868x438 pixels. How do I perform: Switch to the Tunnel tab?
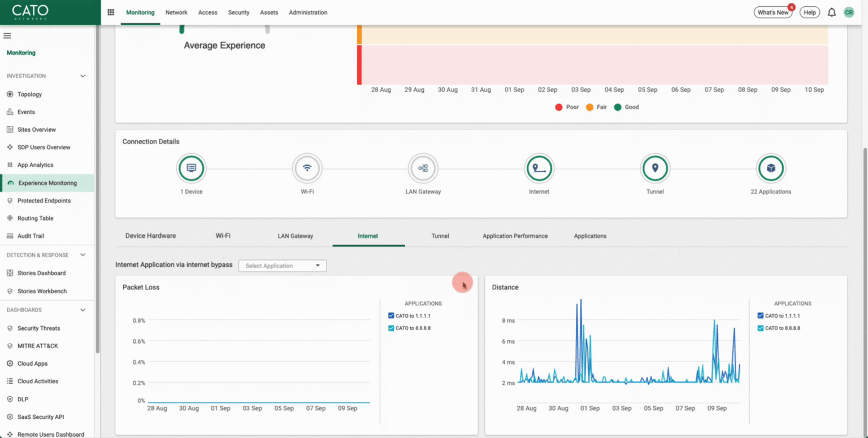point(440,236)
